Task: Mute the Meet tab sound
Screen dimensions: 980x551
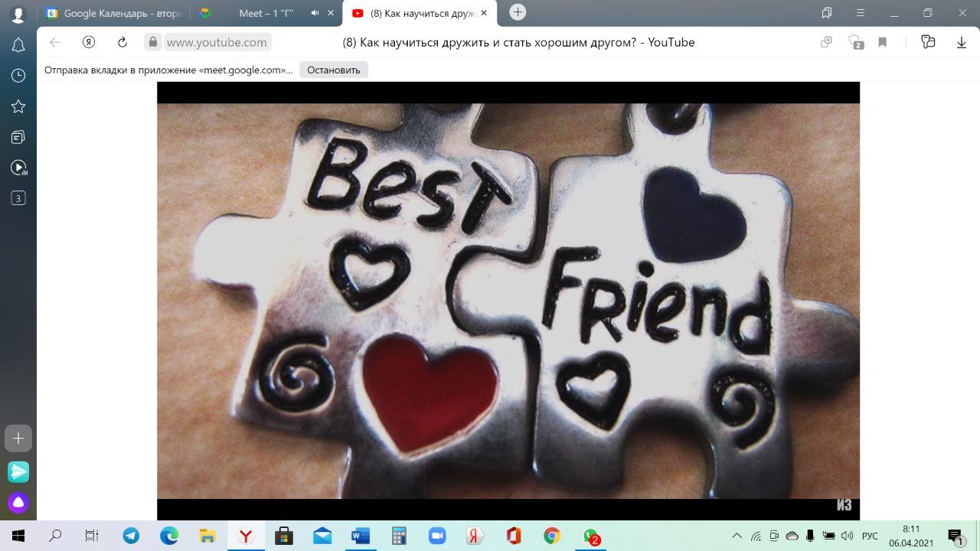Action: point(315,13)
